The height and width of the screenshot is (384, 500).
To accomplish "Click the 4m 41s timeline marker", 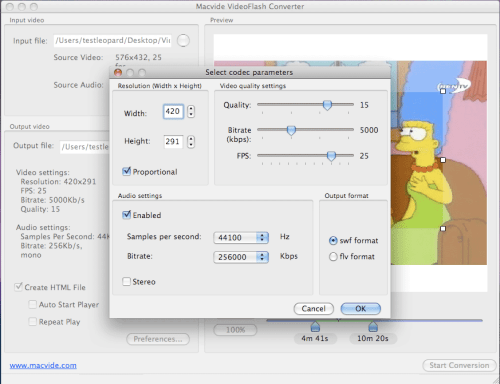I will (315, 327).
